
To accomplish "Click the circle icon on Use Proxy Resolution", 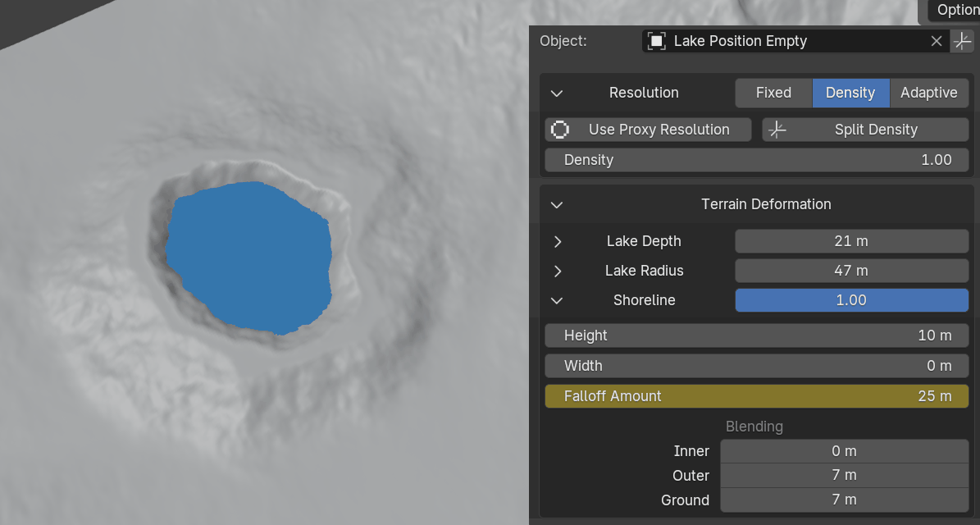I will tap(560, 130).
